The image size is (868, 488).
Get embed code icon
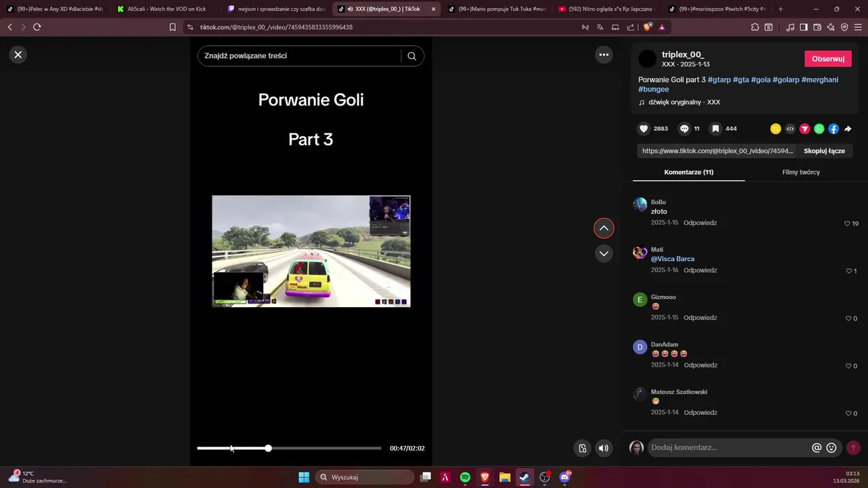[x=790, y=129]
